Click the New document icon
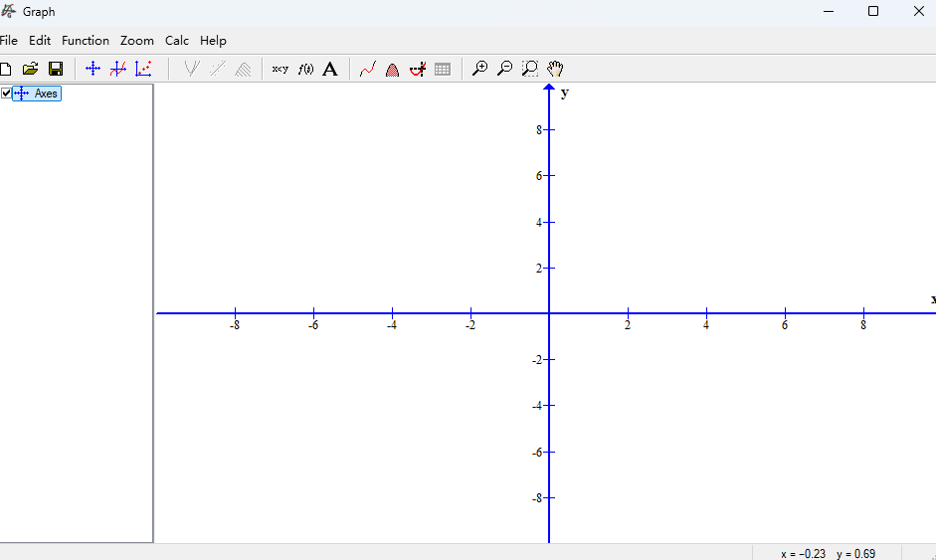The height and width of the screenshot is (560, 936). tap(6, 69)
